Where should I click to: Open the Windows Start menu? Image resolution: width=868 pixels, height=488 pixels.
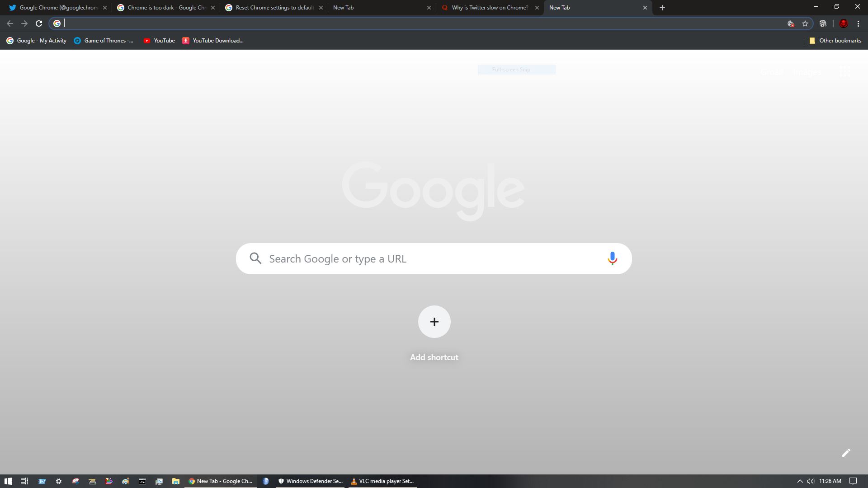coord(8,481)
